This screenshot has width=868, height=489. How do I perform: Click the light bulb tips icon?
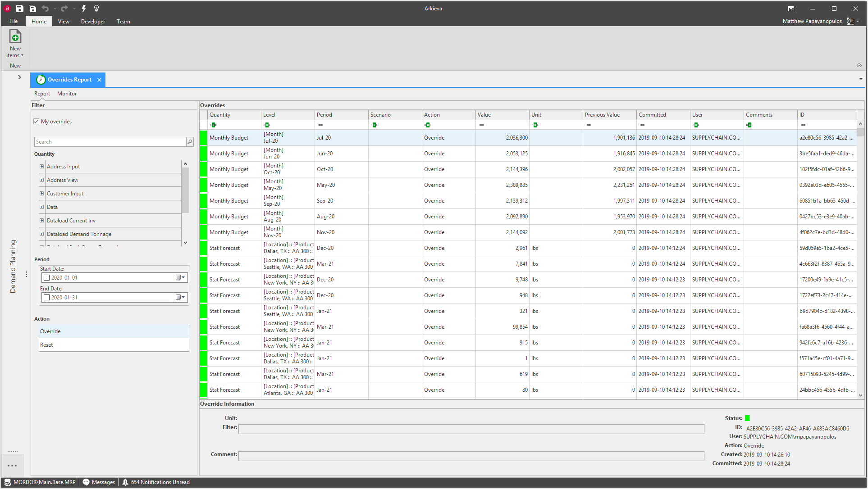pyautogui.click(x=96, y=9)
